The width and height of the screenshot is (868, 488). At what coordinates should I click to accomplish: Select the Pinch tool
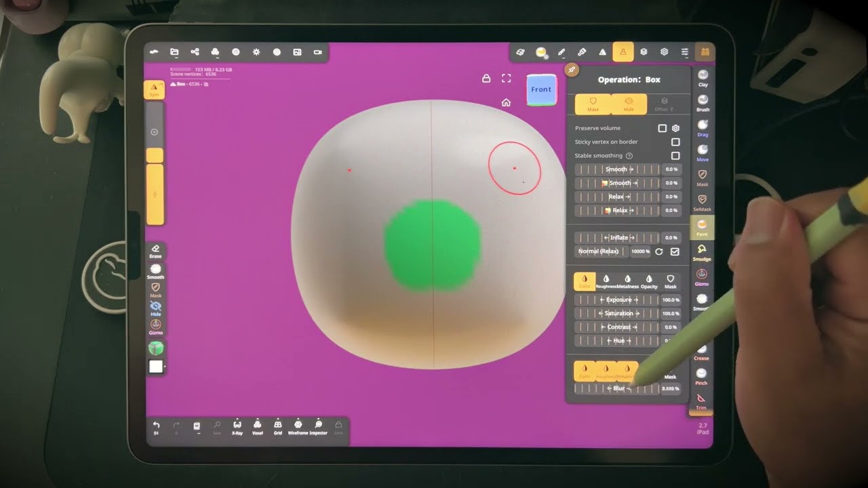pyautogui.click(x=701, y=377)
